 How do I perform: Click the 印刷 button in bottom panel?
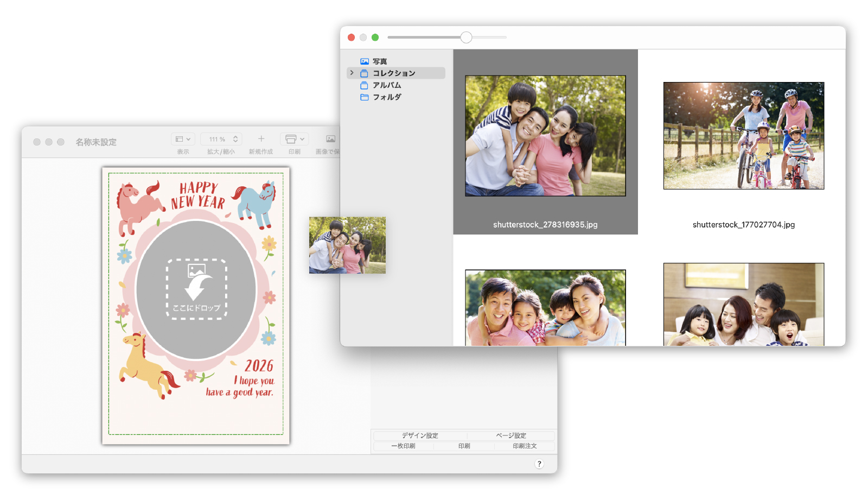[x=464, y=446]
